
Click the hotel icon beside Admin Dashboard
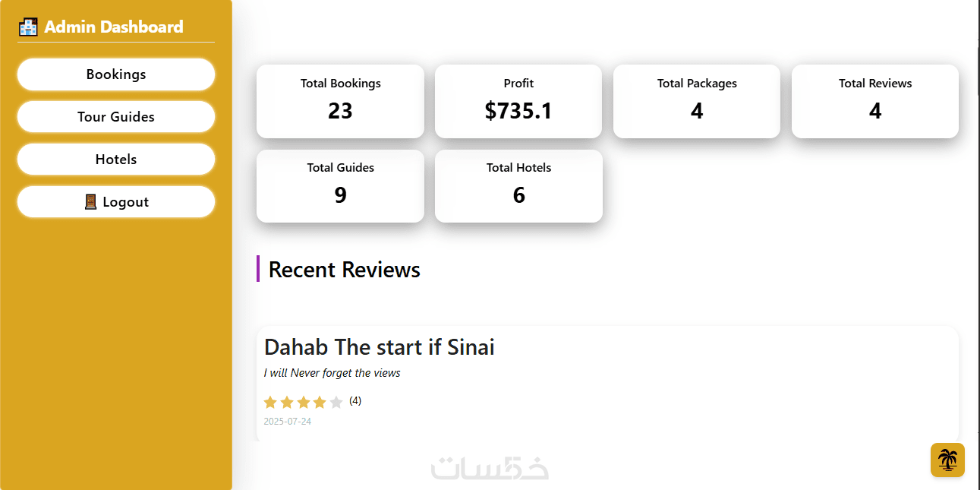tap(28, 27)
